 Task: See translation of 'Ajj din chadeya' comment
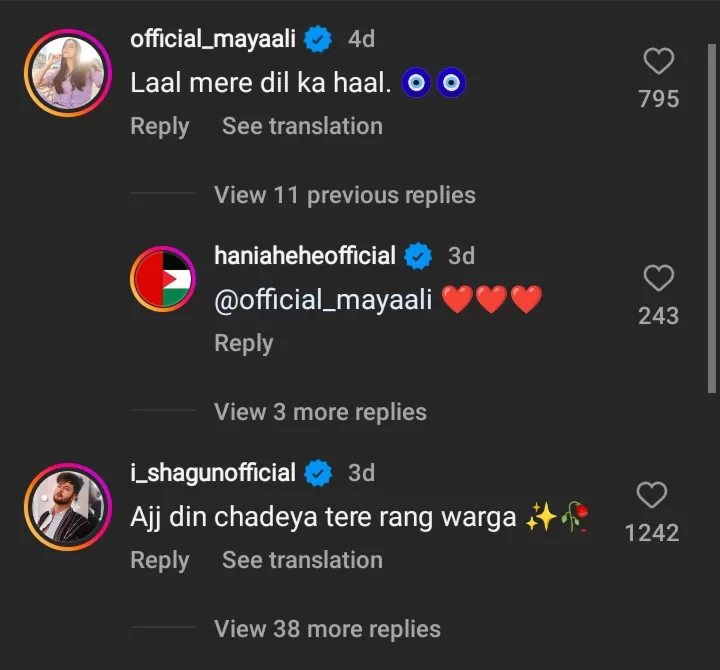pos(302,560)
